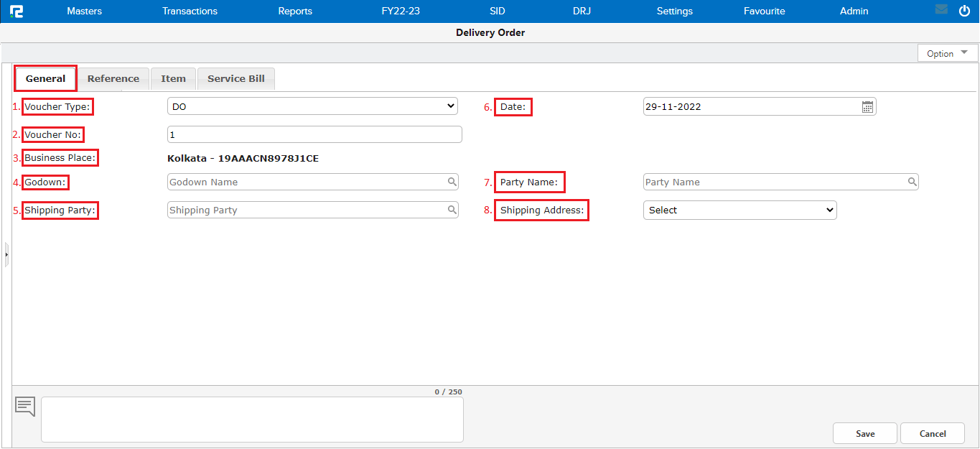Open the mail envelope icon
This screenshot has height=449, width=980.
coord(941,10)
